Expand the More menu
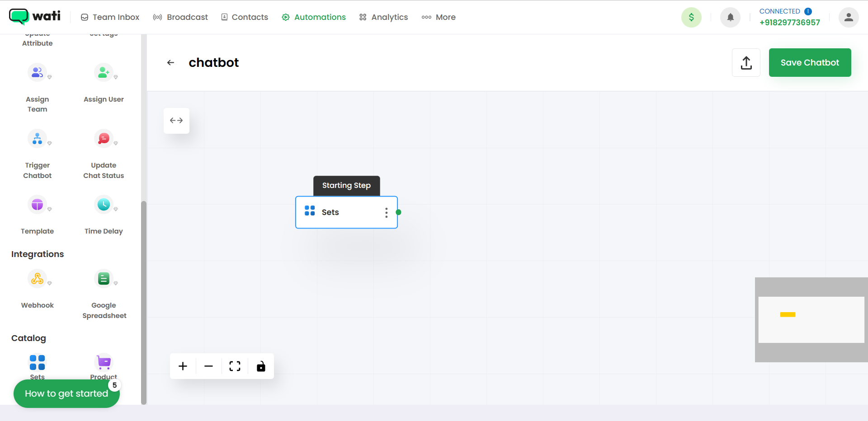The image size is (868, 421). 439,17
